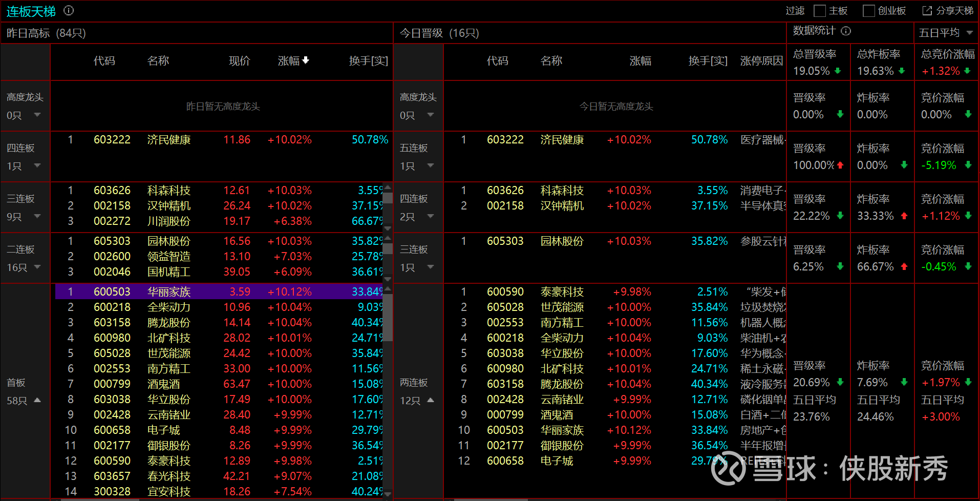Select 600590 泰豪科技 in 两连板 list
980x501 pixels.
pyautogui.click(x=615, y=292)
